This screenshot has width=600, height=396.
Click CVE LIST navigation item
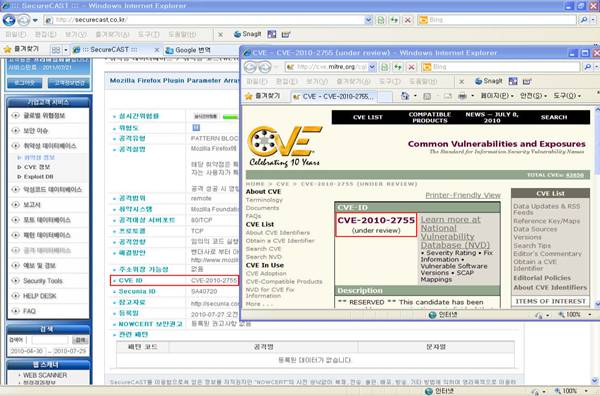(367, 117)
